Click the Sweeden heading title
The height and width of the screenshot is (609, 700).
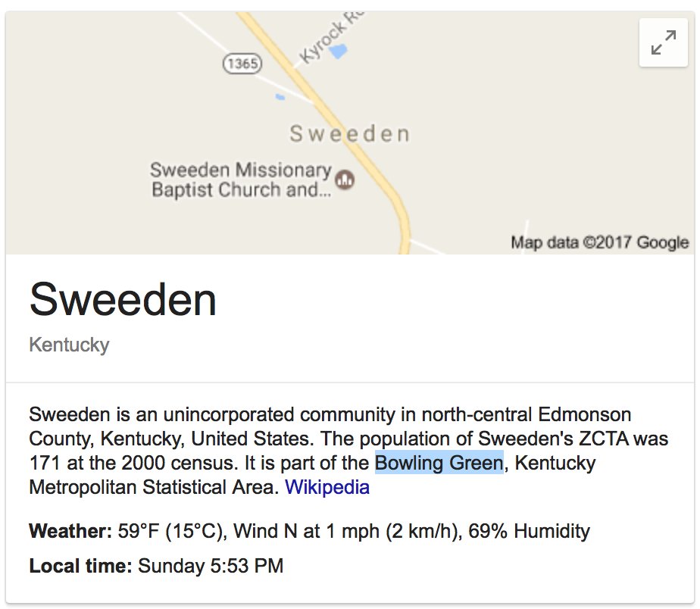coord(123,299)
